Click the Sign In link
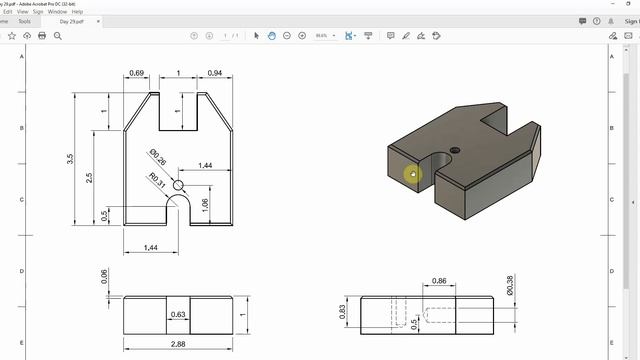The image size is (640, 360). click(632, 21)
